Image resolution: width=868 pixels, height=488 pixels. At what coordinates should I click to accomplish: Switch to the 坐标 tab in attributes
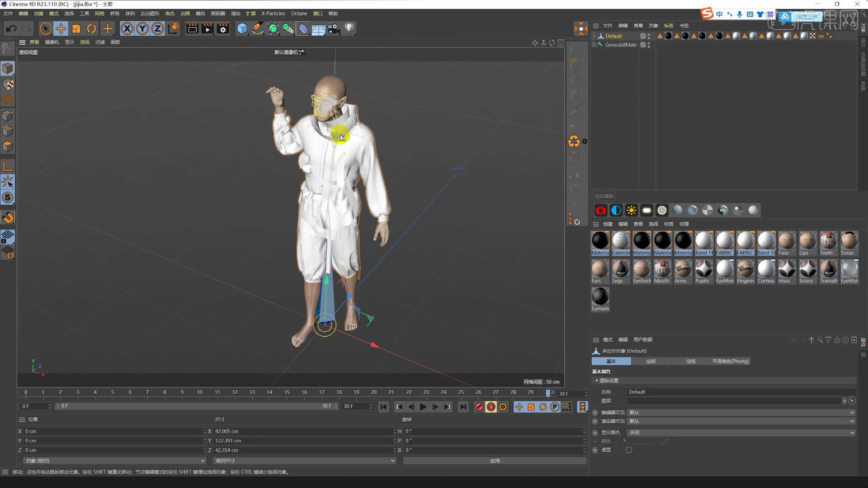(651, 361)
